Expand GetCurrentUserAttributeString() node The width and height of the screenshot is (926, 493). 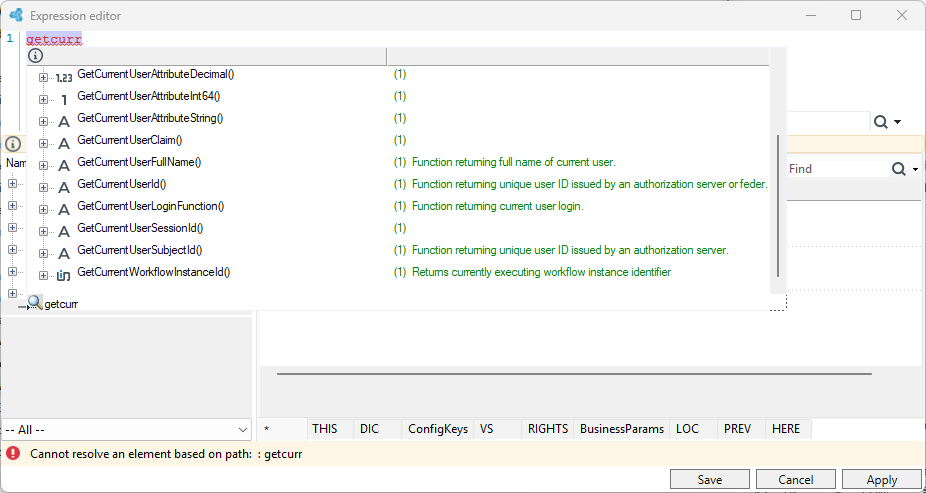(x=43, y=121)
